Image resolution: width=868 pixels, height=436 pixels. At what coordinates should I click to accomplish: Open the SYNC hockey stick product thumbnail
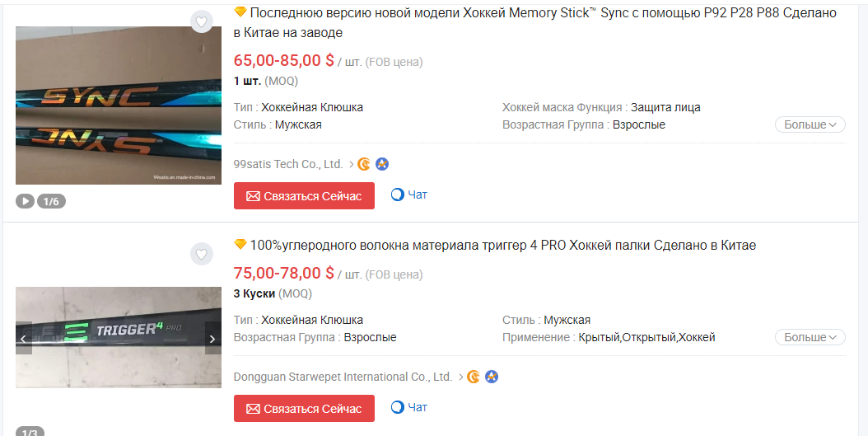click(x=119, y=105)
